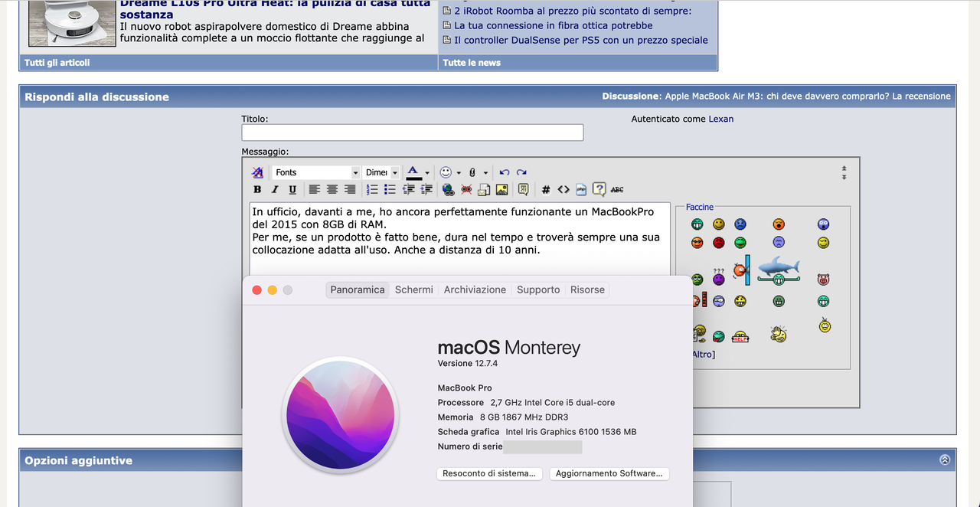Image resolution: width=980 pixels, height=507 pixels.
Task: Click the Insert Link globe icon
Action: pyautogui.click(x=449, y=189)
